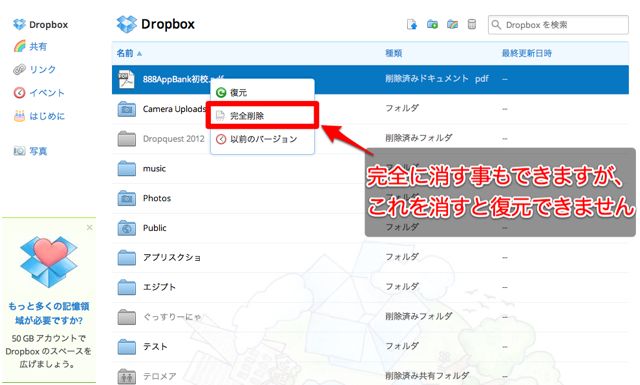Select the テロメア deleted shared folder name

pos(160,376)
